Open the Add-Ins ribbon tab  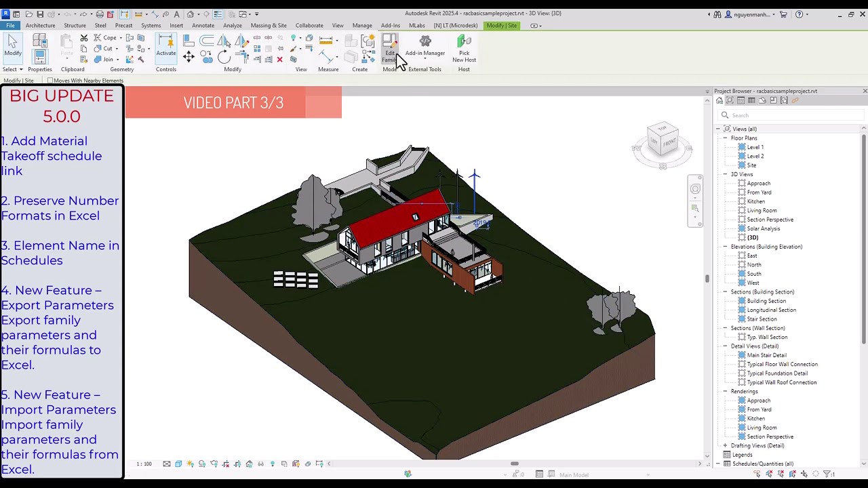(390, 26)
